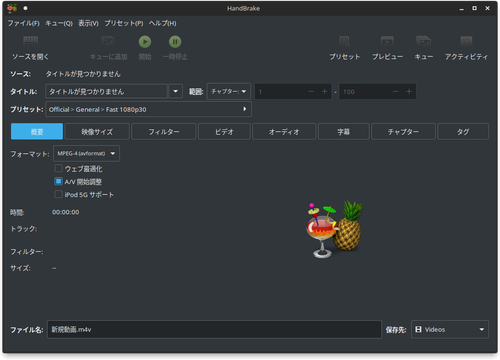
Task: Close the HandBrake window
Action: coord(487,8)
